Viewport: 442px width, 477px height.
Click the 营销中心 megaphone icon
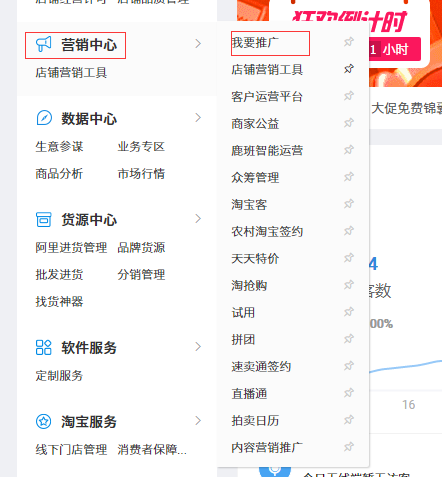(x=44, y=44)
